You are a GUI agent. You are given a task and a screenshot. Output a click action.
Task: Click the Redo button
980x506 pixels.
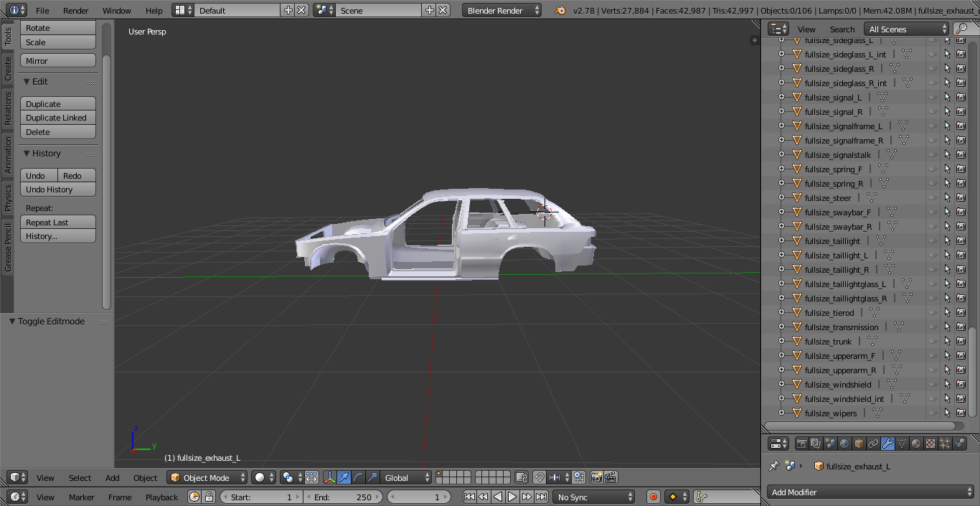(x=77, y=176)
